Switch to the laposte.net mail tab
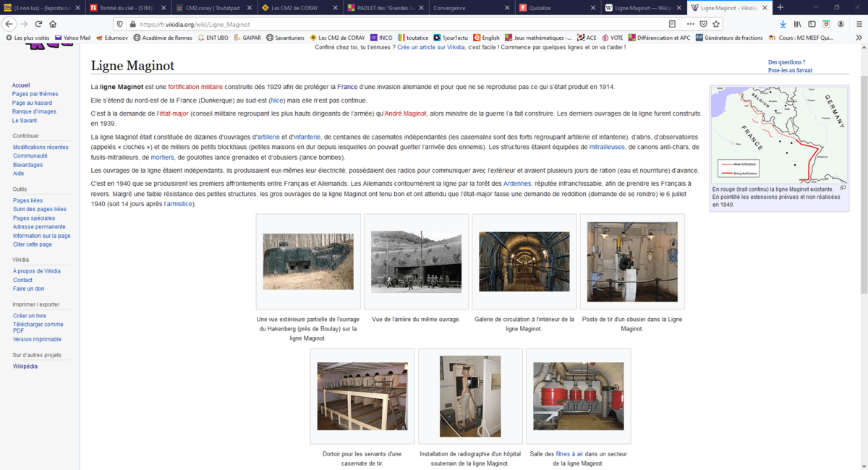 [x=41, y=8]
